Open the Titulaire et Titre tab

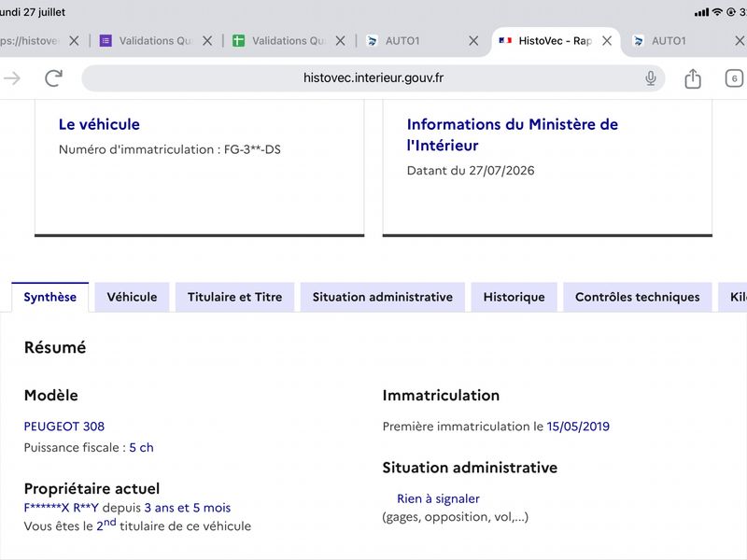click(235, 297)
